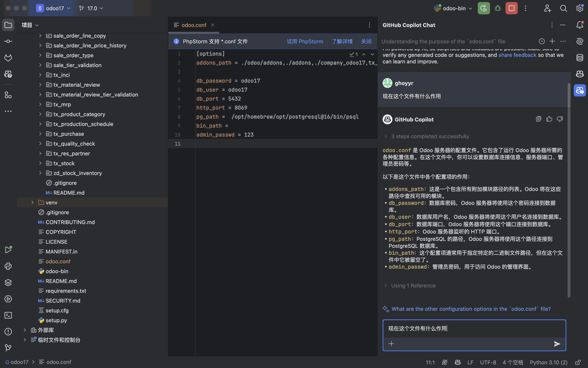Click the Copilot chat vertical scrollbar
This screenshot has width=588, height=368.
pyautogui.click(x=569, y=190)
